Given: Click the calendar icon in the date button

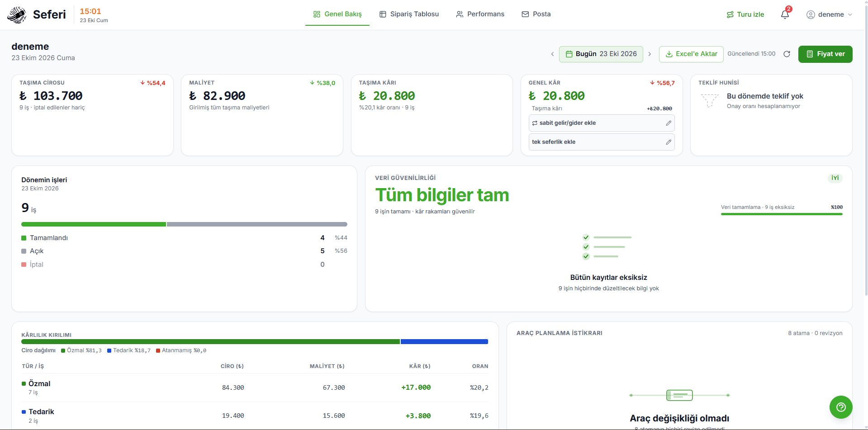Looking at the screenshot, I should point(569,54).
